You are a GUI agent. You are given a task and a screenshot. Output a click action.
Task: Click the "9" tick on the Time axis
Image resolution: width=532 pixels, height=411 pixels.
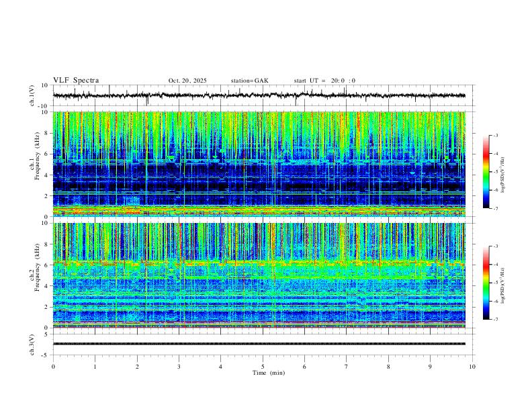430,367
